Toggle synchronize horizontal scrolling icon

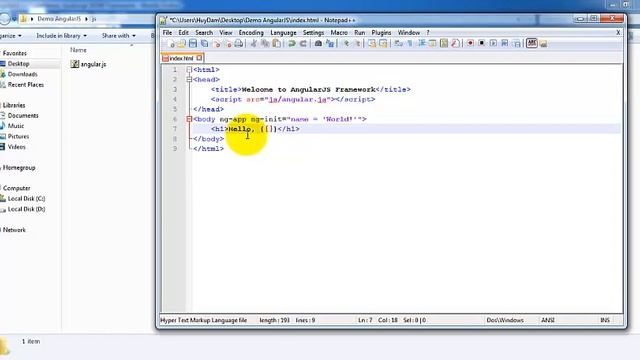point(383,43)
